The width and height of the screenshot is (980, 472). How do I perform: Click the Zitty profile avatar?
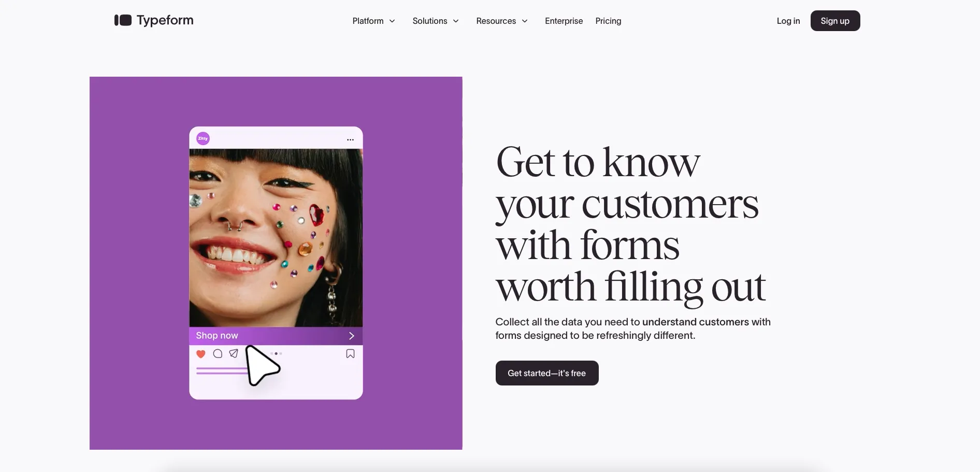click(x=203, y=138)
